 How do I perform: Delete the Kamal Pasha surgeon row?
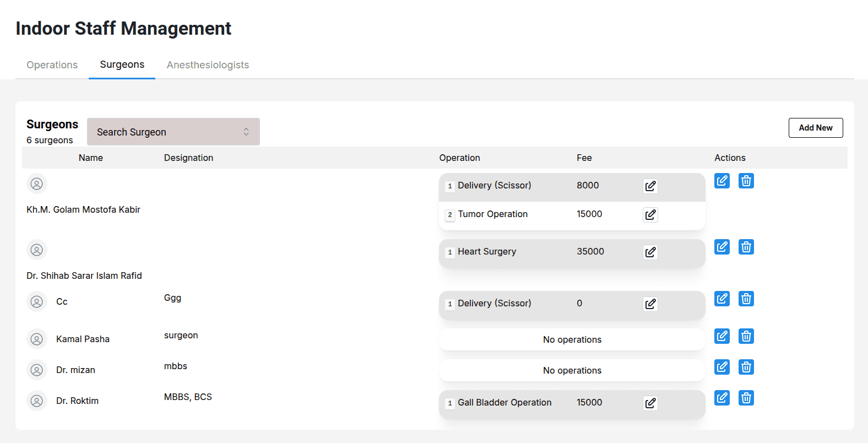click(x=746, y=336)
